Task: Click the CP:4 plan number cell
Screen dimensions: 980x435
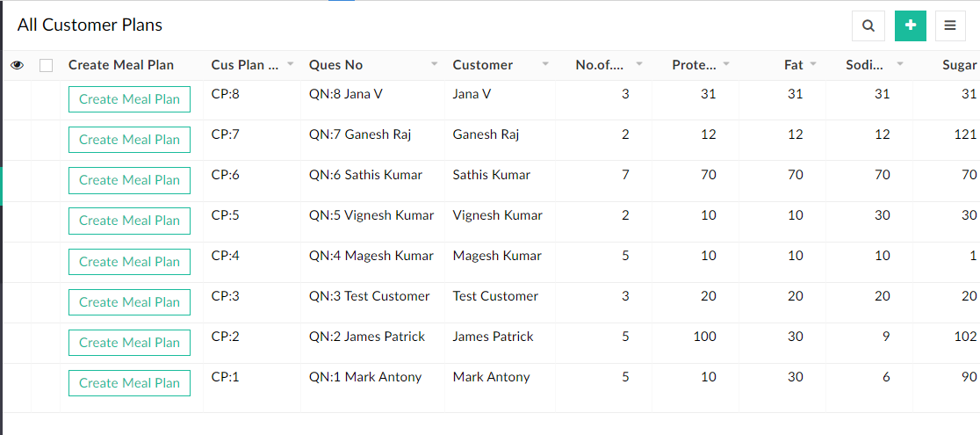Action: (x=225, y=256)
